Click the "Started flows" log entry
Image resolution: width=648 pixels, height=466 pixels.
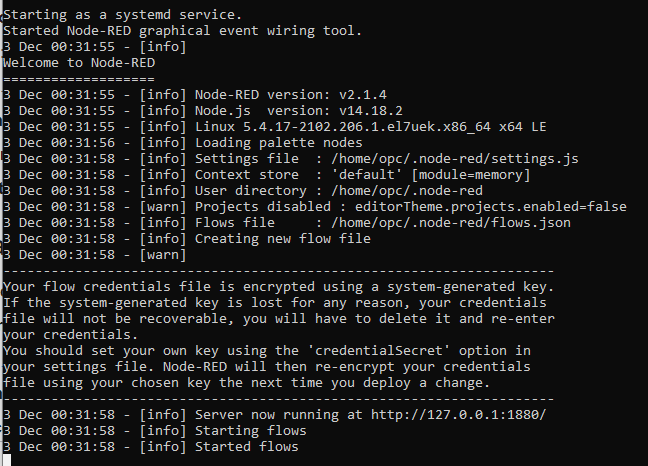click(246, 446)
